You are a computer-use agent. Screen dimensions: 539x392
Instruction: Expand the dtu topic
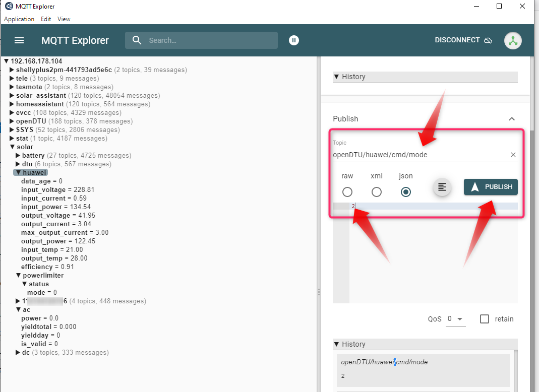[18, 164]
